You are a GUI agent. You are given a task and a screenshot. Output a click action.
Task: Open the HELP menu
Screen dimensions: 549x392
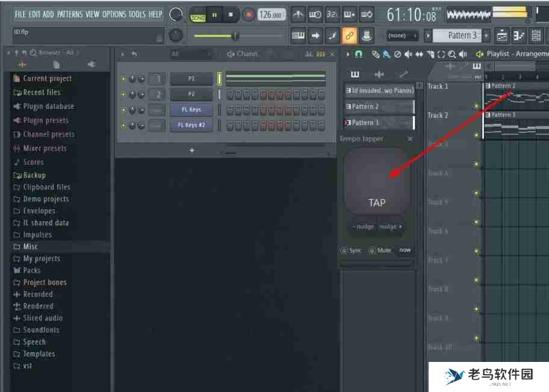(x=155, y=14)
